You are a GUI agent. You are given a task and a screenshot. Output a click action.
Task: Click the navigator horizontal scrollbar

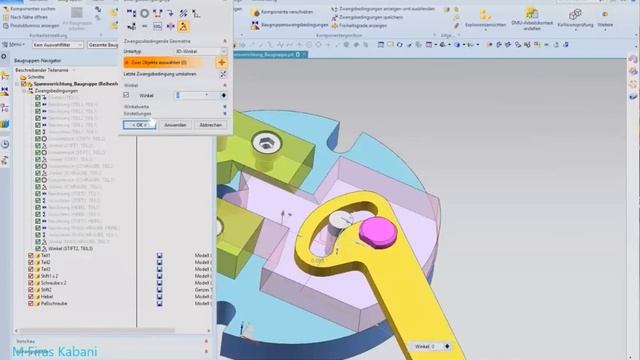[97, 331]
